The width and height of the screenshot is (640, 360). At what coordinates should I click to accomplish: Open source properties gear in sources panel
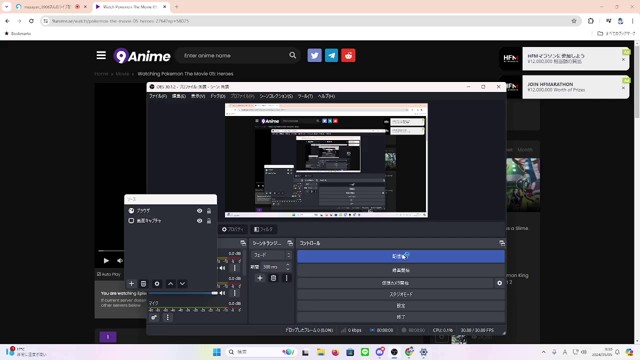point(157,284)
